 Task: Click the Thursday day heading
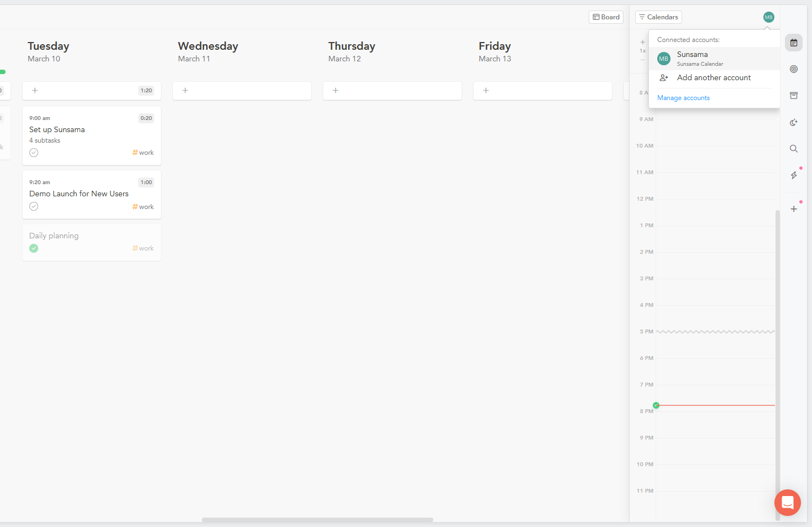(352, 46)
